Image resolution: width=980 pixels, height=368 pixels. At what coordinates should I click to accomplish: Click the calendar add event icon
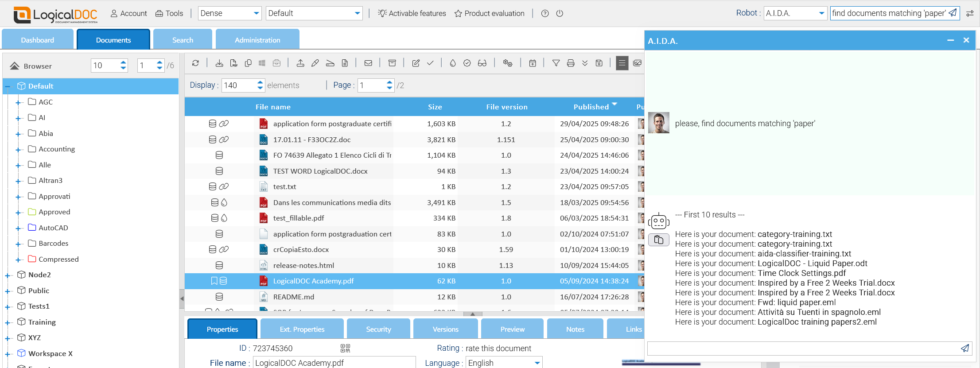tap(533, 63)
